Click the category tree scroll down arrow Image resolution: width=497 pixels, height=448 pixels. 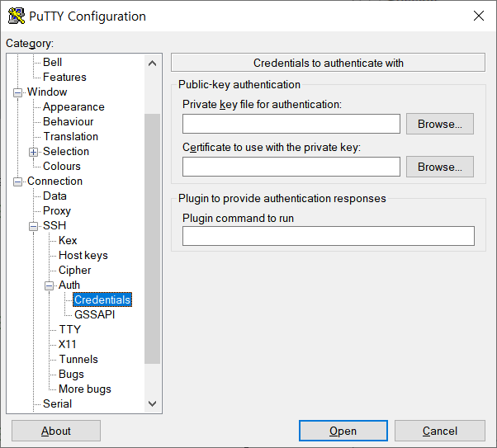(152, 403)
